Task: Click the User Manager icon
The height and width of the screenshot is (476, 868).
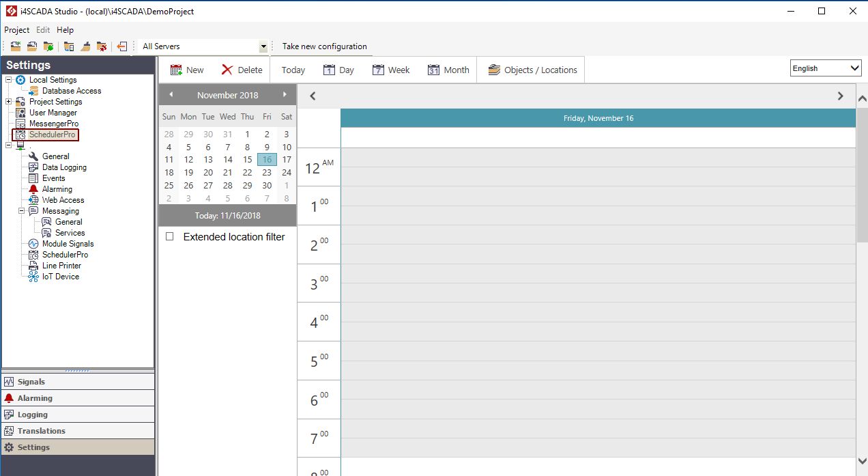Action: click(20, 113)
